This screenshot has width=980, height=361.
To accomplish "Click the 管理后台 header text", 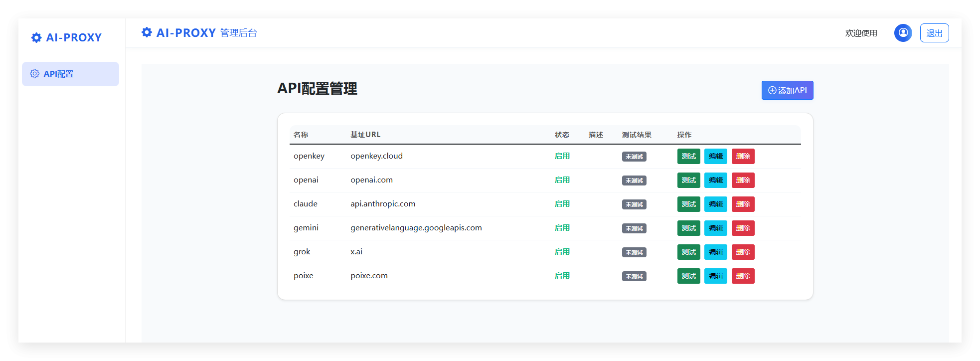I will pos(239,33).
